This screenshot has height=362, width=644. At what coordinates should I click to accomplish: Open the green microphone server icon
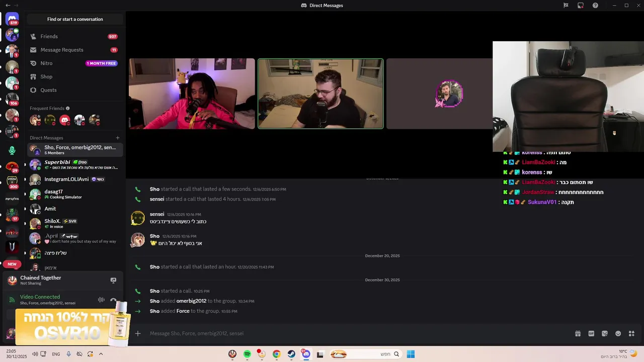pyautogui.click(x=12, y=150)
